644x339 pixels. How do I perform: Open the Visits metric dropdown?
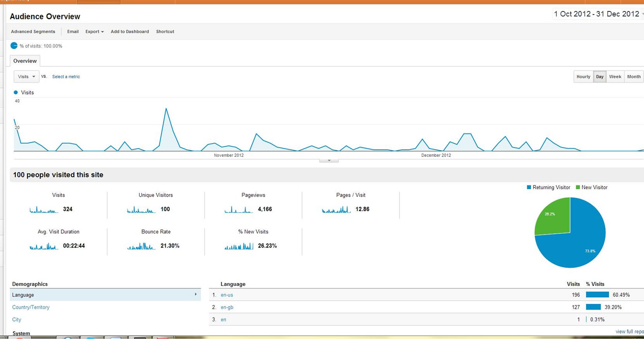click(27, 77)
